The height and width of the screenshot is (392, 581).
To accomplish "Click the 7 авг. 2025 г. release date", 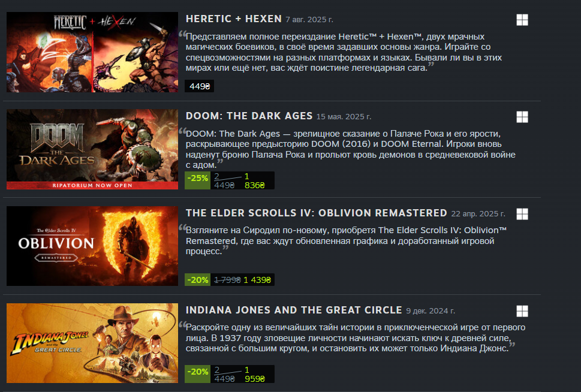I will pyautogui.click(x=309, y=20).
